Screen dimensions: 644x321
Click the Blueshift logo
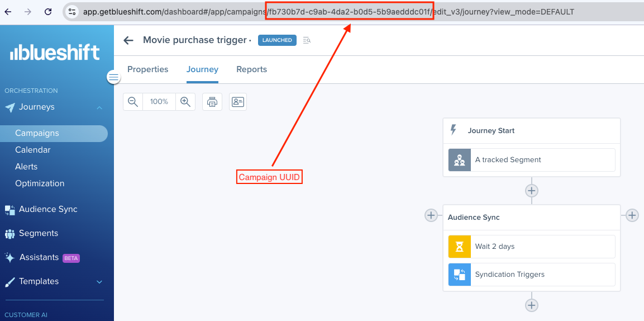pyautogui.click(x=55, y=53)
